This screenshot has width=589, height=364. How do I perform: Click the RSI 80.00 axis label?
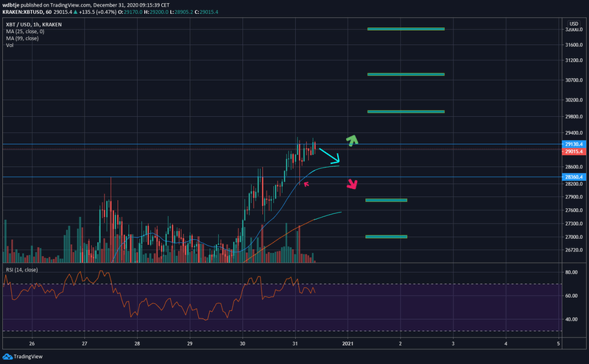[571, 272]
